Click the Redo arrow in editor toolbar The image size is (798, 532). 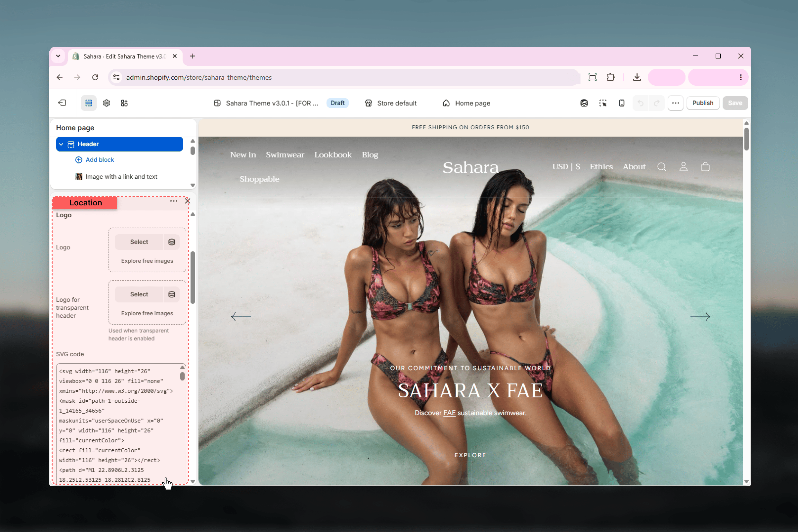pyautogui.click(x=657, y=103)
